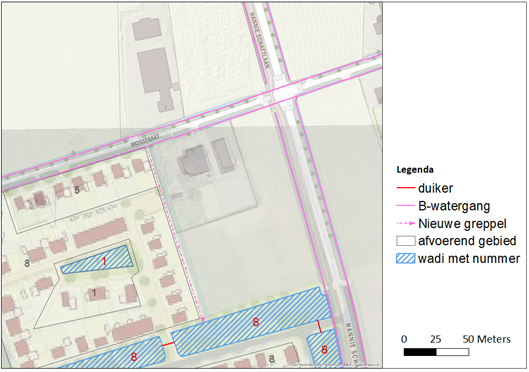Viewport: 529px width, 372px height.
Task: Click the full 'HANNIE SCHAFTLAAN' street label
Action: coord(259,40)
